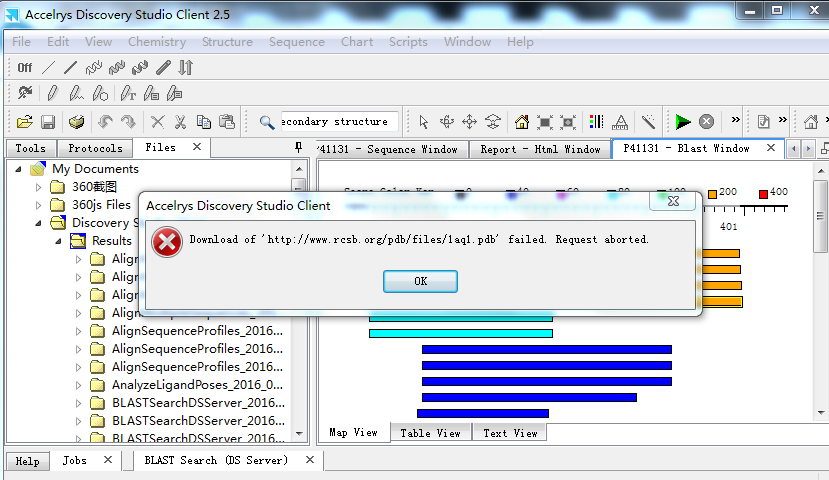Click the magic wand icon
This screenshot has width=829, height=480.
click(648, 122)
